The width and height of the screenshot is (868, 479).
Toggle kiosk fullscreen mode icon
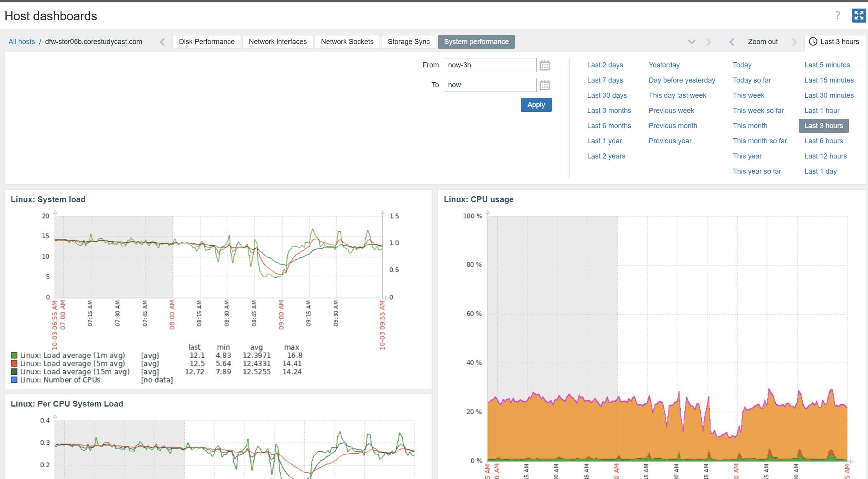coord(859,16)
